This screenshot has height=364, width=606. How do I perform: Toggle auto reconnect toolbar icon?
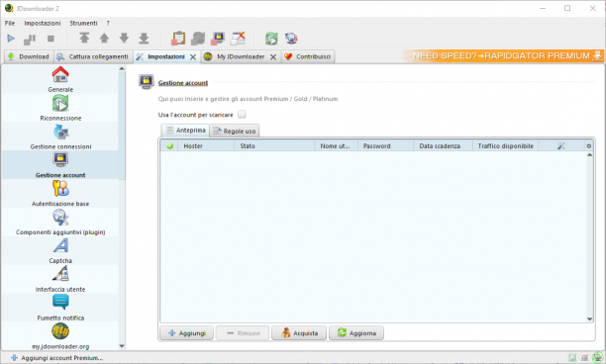click(x=198, y=38)
